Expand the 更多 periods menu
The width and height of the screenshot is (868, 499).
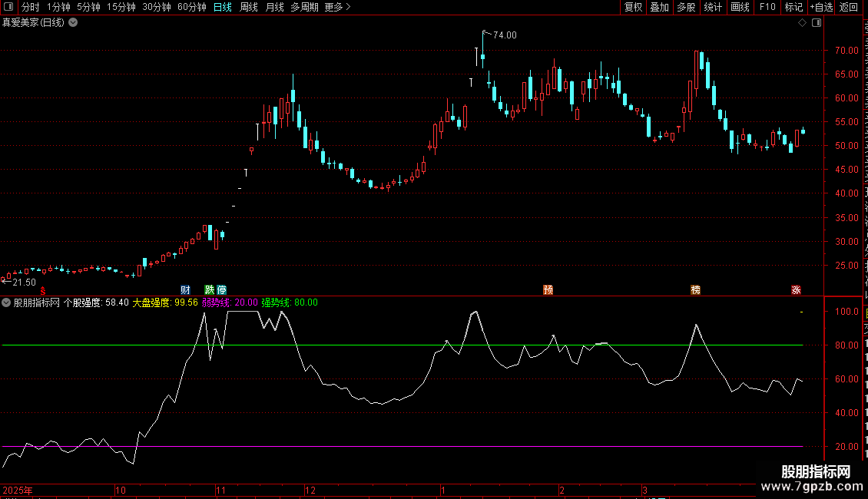(x=337, y=7)
